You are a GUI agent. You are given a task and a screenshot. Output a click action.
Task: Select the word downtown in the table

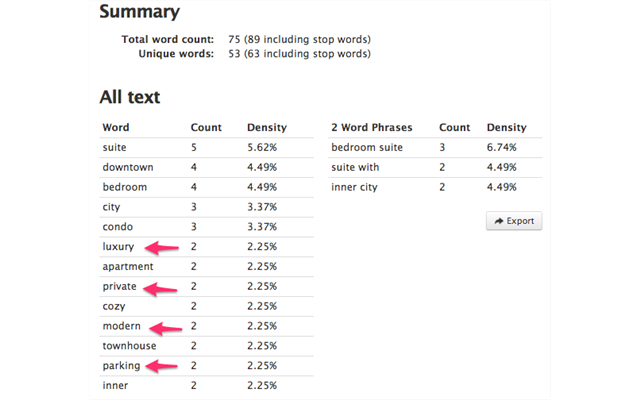click(128, 167)
